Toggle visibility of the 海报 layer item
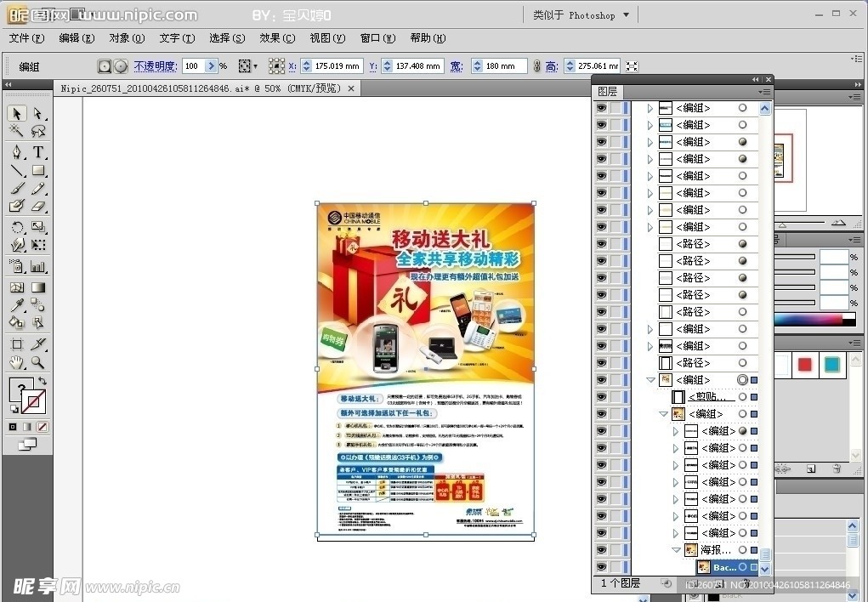This screenshot has height=602, width=868. click(601, 550)
